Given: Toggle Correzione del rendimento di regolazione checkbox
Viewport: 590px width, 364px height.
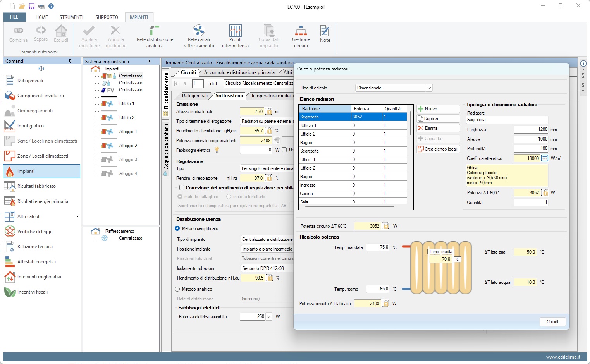Looking at the screenshot, I should point(182,188).
